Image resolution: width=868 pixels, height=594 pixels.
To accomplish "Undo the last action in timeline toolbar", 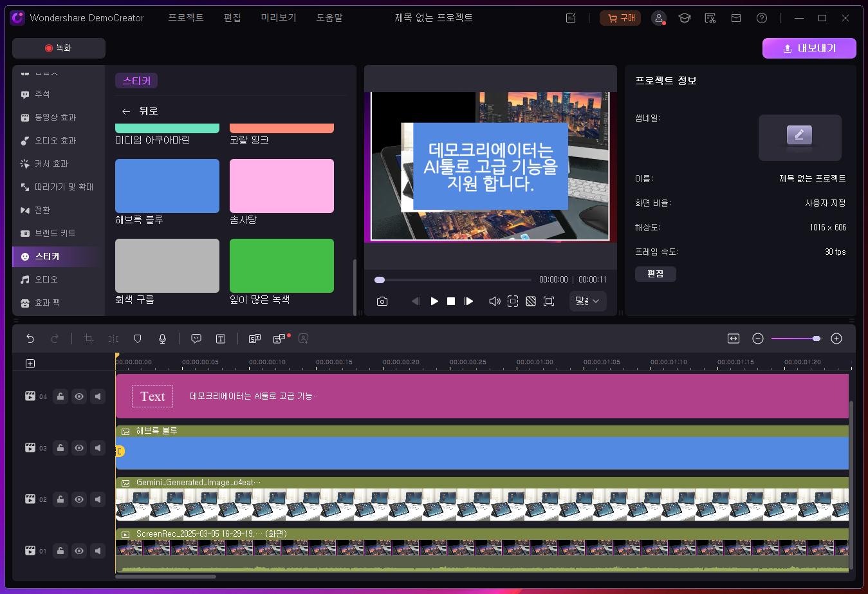I will [30, 339].
